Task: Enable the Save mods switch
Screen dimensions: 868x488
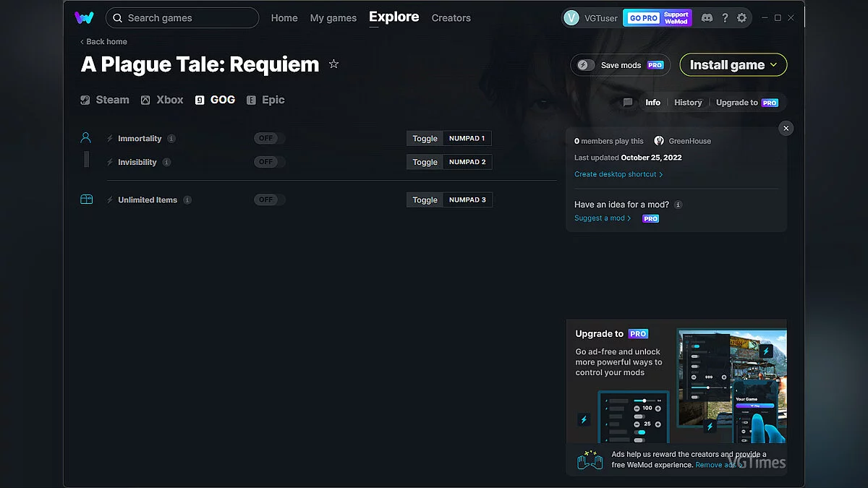Action: [x=585, y=65]
